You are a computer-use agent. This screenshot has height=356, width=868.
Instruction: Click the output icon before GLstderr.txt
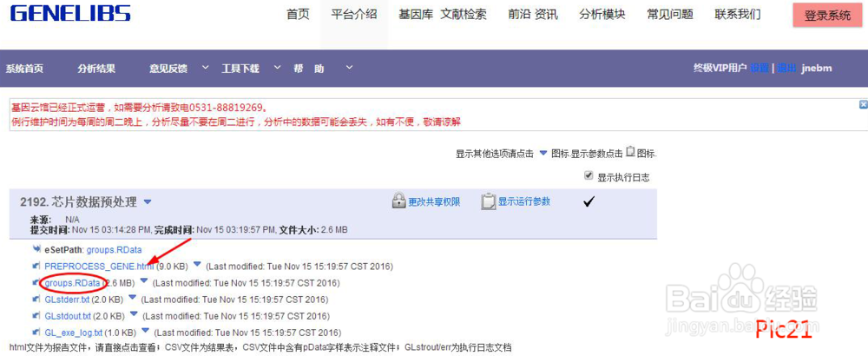coord(37,300)
